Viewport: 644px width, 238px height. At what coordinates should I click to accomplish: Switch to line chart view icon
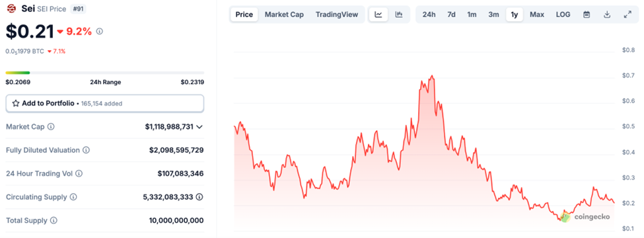378,15
